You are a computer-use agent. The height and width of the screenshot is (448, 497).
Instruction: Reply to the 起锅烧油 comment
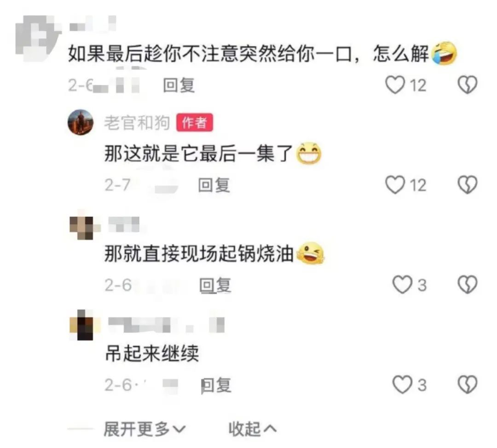215,285
